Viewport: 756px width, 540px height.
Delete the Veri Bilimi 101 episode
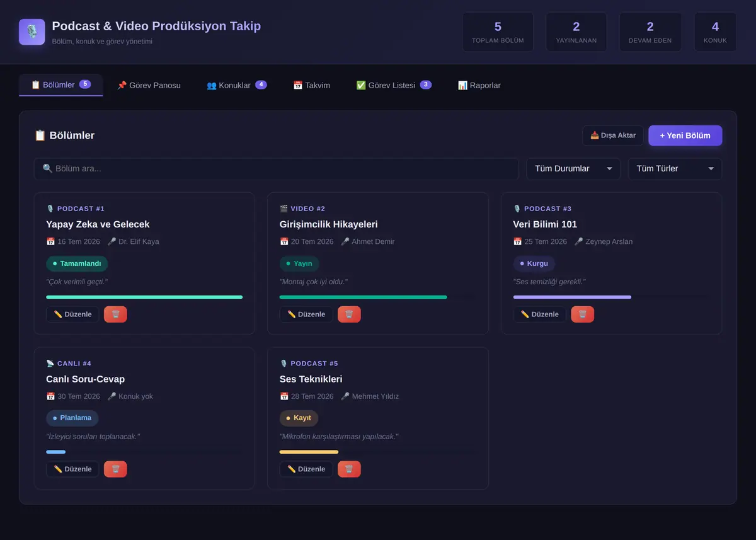[x=583, y=314]
